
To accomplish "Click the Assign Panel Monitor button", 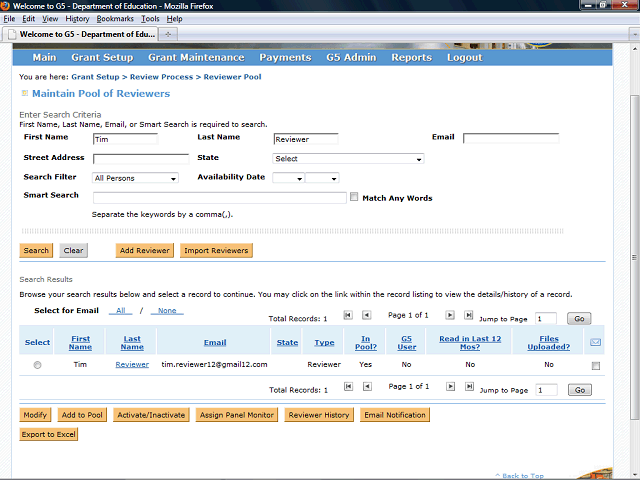I will click(237, 415).
